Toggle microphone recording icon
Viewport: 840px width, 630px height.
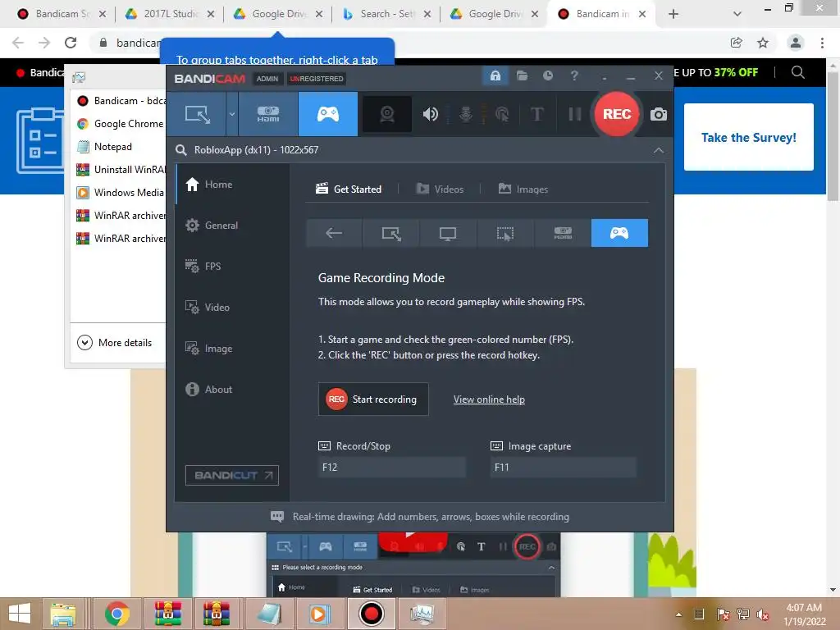tap(466, 114)
